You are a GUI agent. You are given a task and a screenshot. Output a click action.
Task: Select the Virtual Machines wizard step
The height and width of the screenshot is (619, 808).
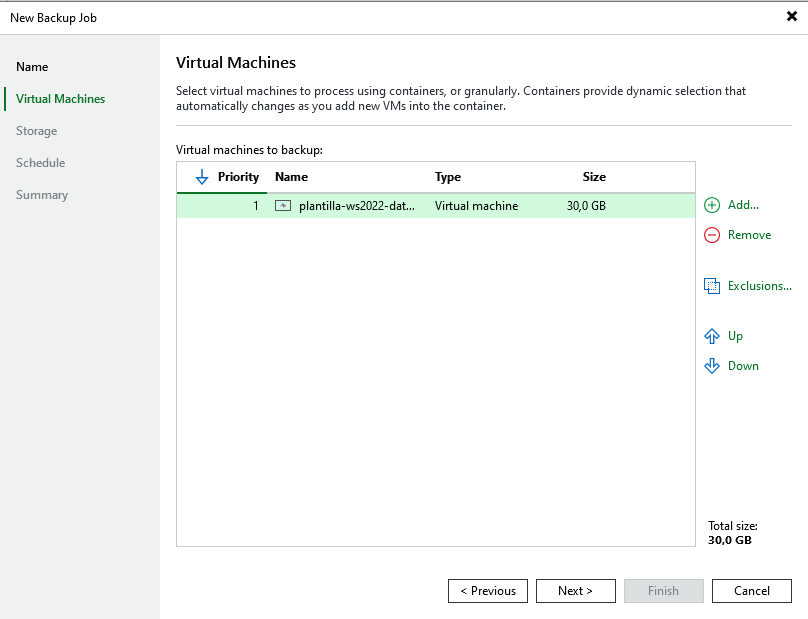(60, 99)
